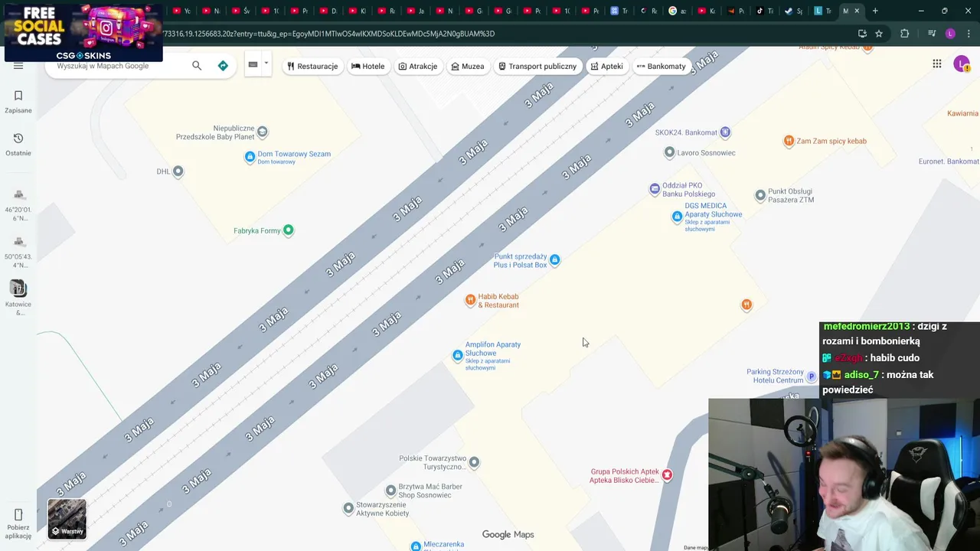Screen dimensions: 980x551
Task: Select the Fabryka Formy green pin
Action: [x=289, y=230]
